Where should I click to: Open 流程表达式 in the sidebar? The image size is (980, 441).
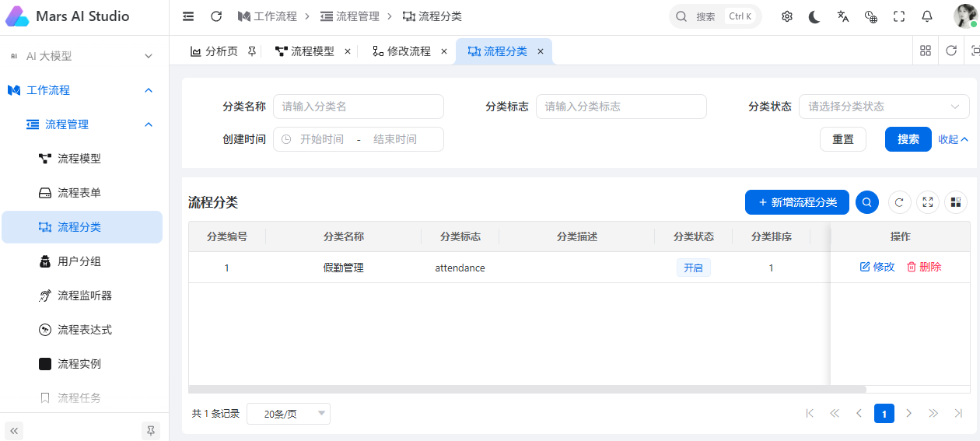[82, 330]
